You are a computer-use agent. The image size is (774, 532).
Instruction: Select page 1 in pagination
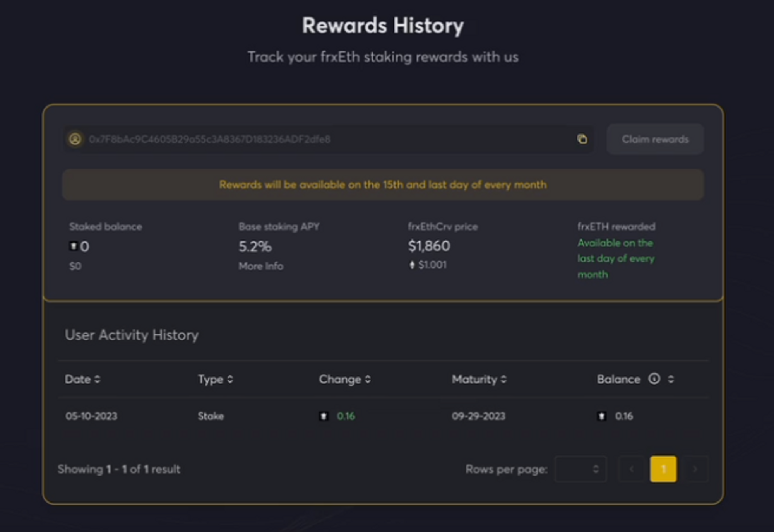[x=663, y=469]
